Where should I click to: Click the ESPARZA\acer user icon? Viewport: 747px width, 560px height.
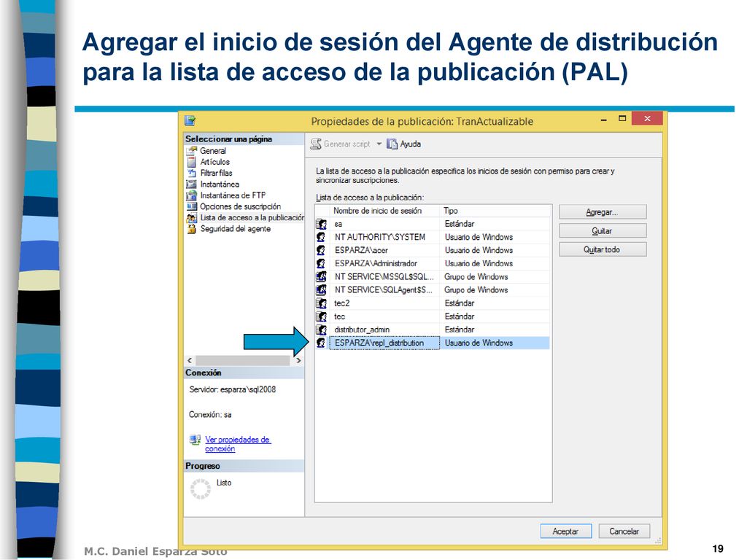tap(322, 250)
